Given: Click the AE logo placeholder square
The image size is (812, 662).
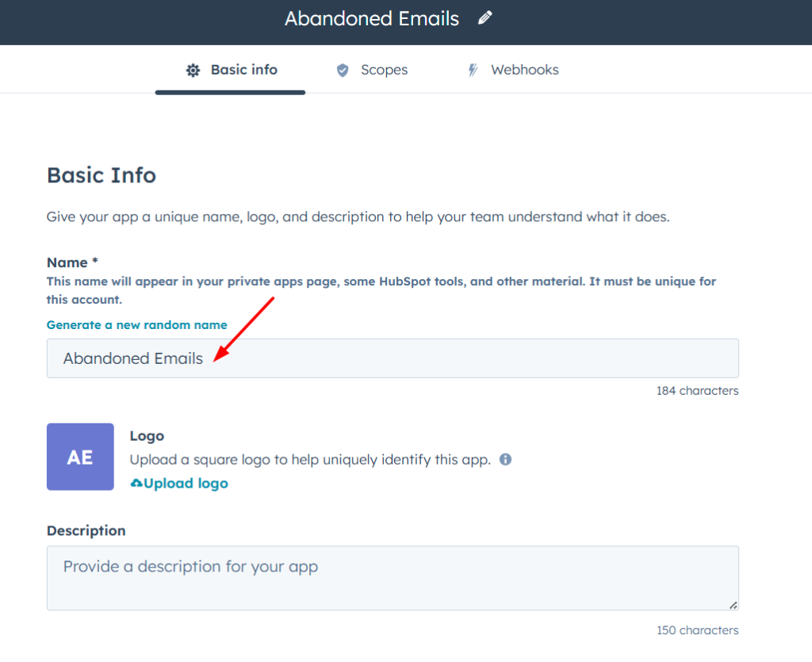Looking at the screenshot, I should 79,457.
